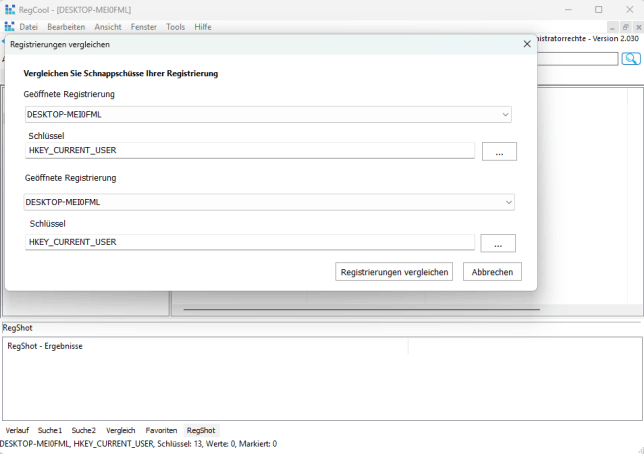The image size is (644, 454).
Task: Click the Registrierungen vergleichen button
Action: [x=394, y=272]
